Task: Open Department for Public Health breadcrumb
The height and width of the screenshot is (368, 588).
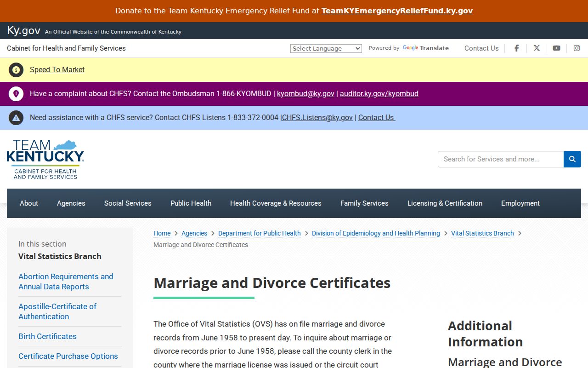Action: point(260,233)
